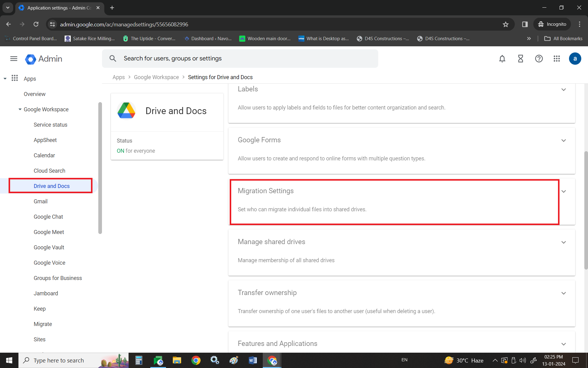Click the account avatar icon

[x=575, y=59]
